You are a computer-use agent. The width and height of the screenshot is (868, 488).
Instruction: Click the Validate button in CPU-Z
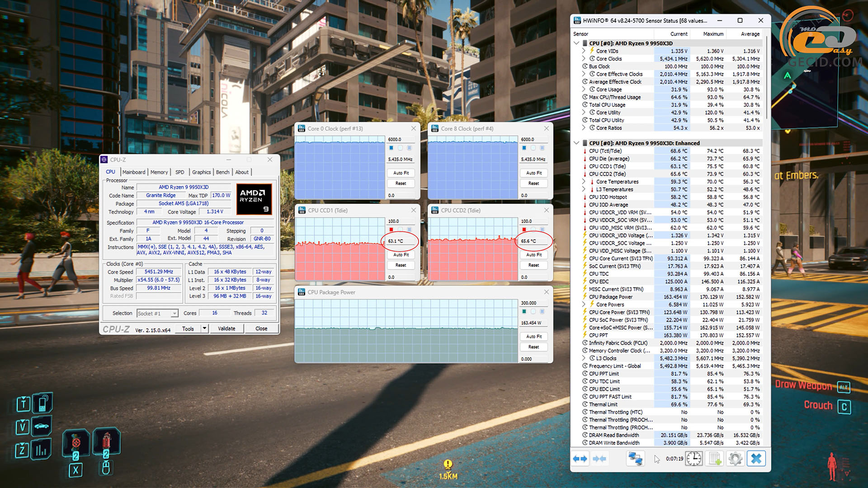[x=226, y=328]
